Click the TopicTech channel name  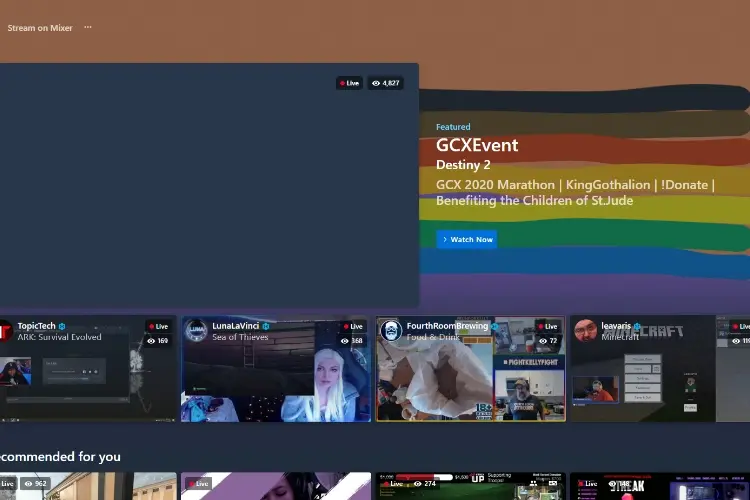pyautogui.click(x=36, y=326)
